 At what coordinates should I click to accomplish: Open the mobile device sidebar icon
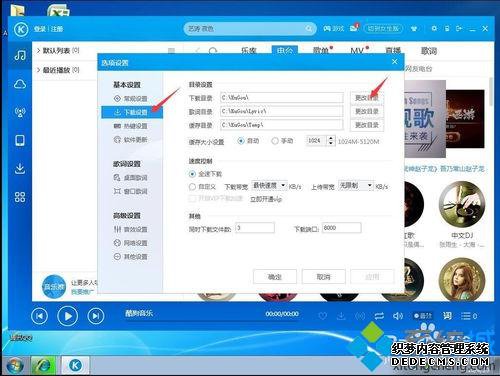[20, 140]
